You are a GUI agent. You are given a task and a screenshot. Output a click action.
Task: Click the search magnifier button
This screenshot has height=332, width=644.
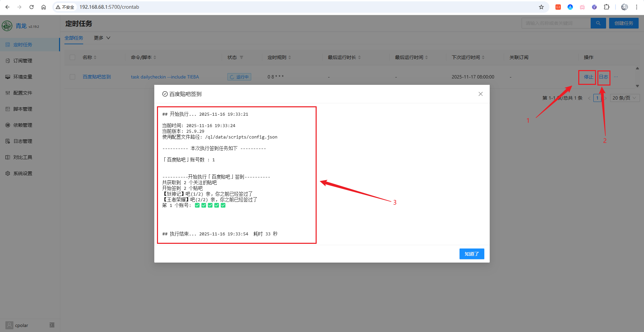598,23
